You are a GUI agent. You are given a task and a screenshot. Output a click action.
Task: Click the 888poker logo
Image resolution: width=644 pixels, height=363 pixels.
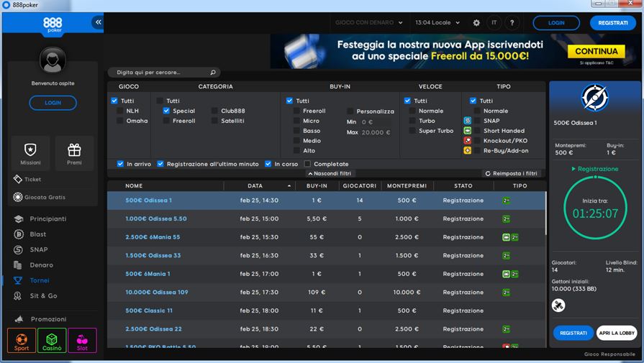click(53, 24)
